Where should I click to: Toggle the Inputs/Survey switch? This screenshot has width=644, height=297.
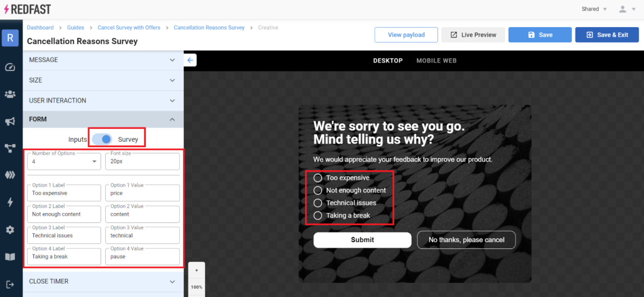pyautogui.click(x=102, y=139)
